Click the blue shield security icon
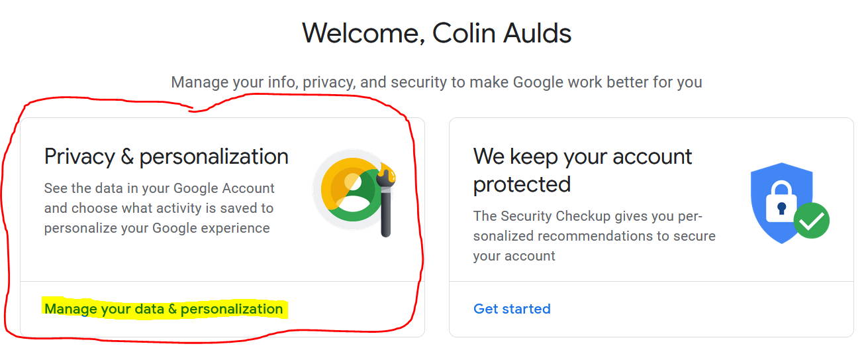Image resolution: width=868 pixels, height=356 pixels. (x=781, y=202)
